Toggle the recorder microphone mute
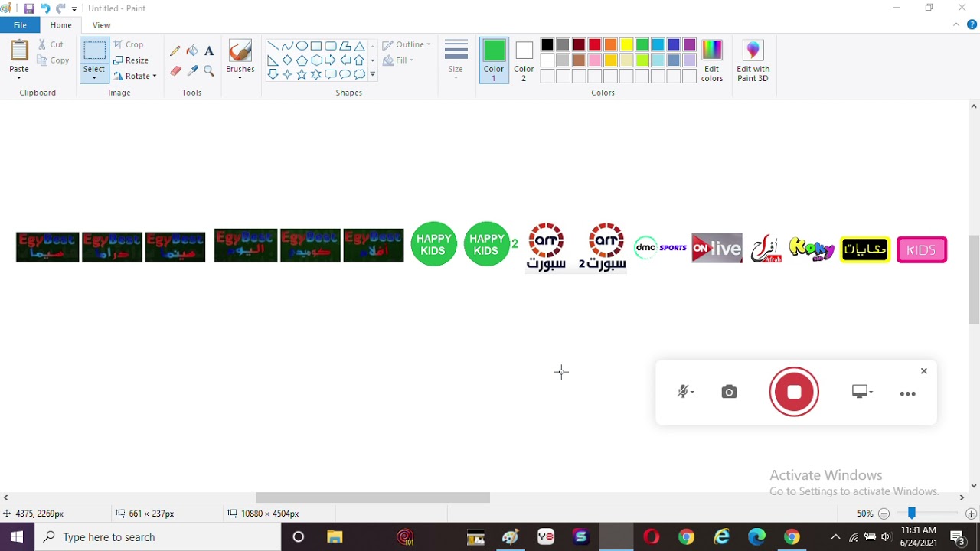The width and height of the screenshot is (980, 551). 685,392
